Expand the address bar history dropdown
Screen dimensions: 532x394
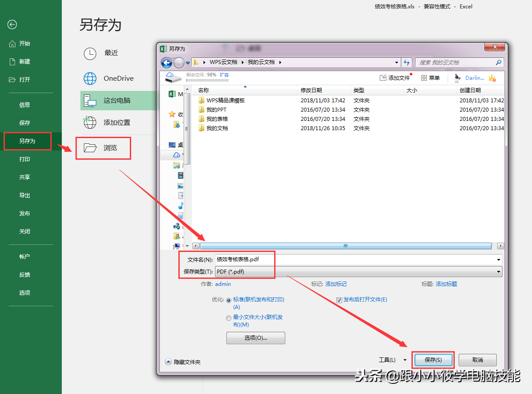(396, 62)
